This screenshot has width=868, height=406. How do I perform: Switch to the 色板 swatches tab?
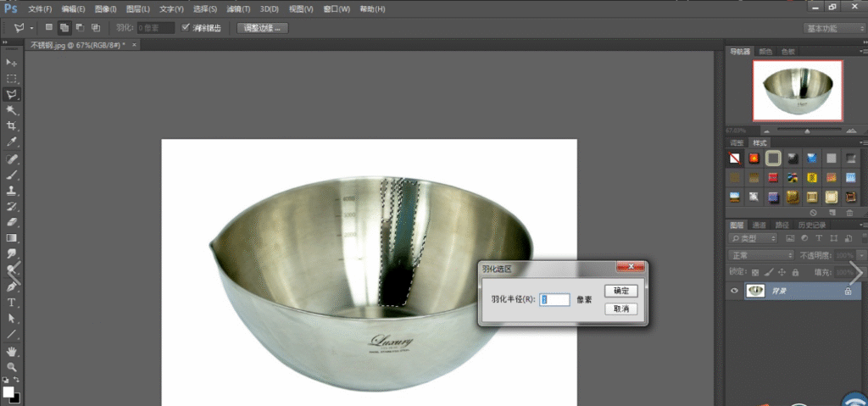[787, 51]
